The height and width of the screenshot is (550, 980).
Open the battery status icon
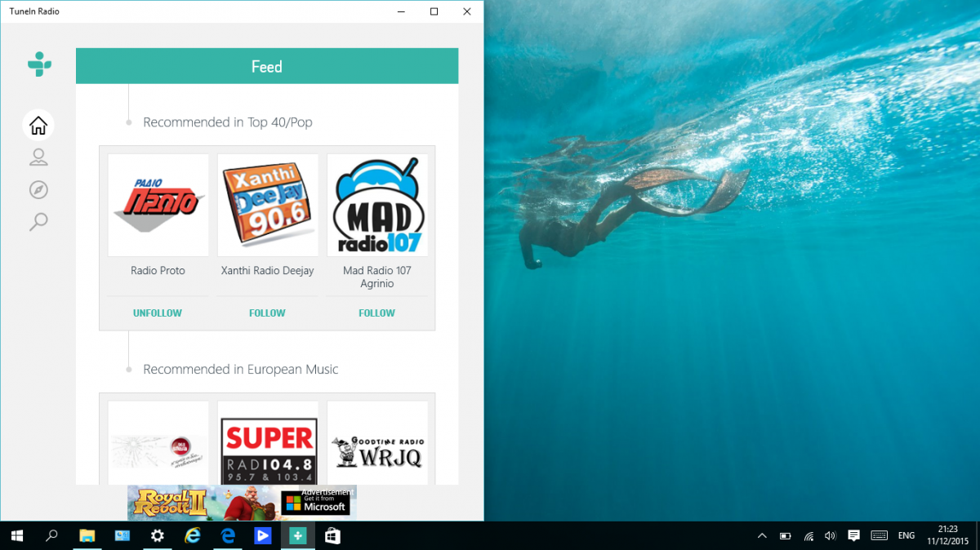click(786, 536)
